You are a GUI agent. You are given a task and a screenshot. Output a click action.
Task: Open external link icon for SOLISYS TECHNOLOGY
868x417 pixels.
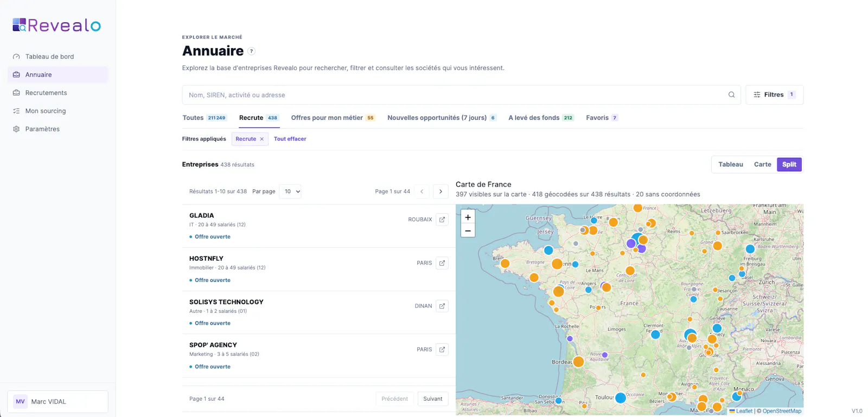[442, 306]
